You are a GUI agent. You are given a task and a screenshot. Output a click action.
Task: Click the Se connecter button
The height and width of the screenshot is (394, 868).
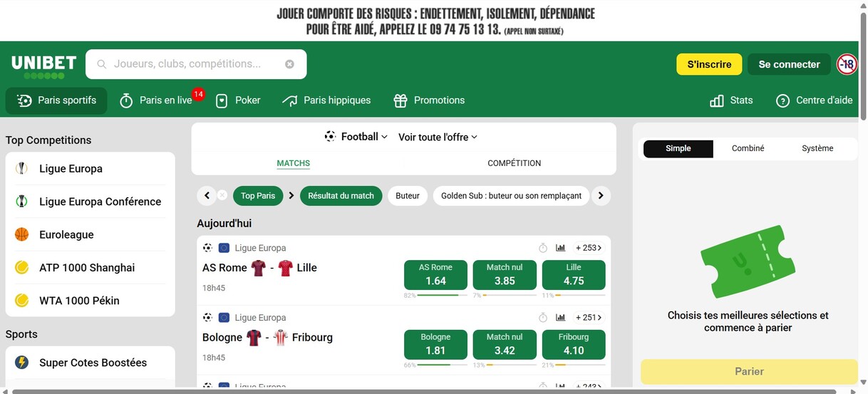click(789, 64)
